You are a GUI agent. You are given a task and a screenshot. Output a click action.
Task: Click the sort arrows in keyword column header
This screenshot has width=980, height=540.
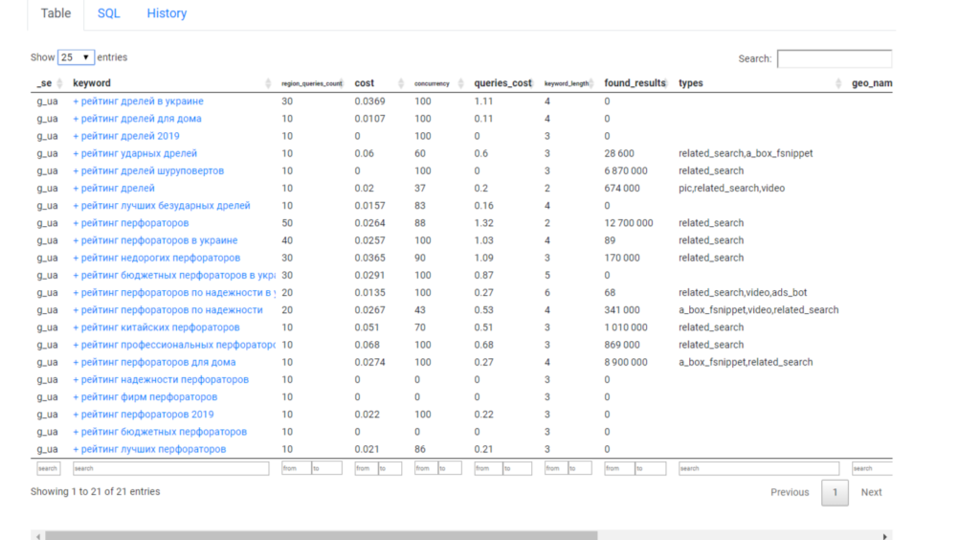pos(268,83)
